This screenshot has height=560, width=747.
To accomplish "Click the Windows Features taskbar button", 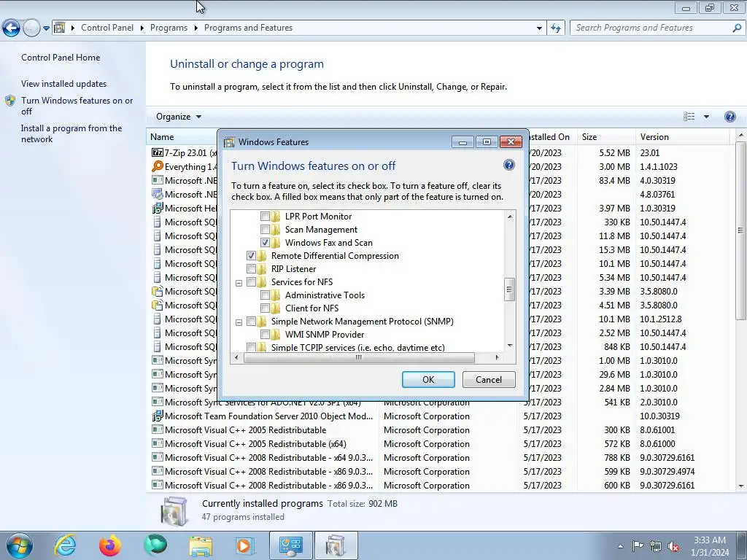I will tap(336, 546).
